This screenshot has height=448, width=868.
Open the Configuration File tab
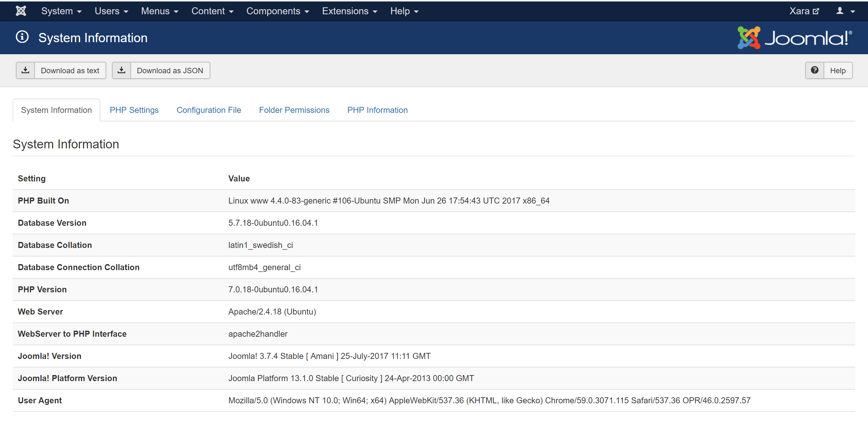209,110
